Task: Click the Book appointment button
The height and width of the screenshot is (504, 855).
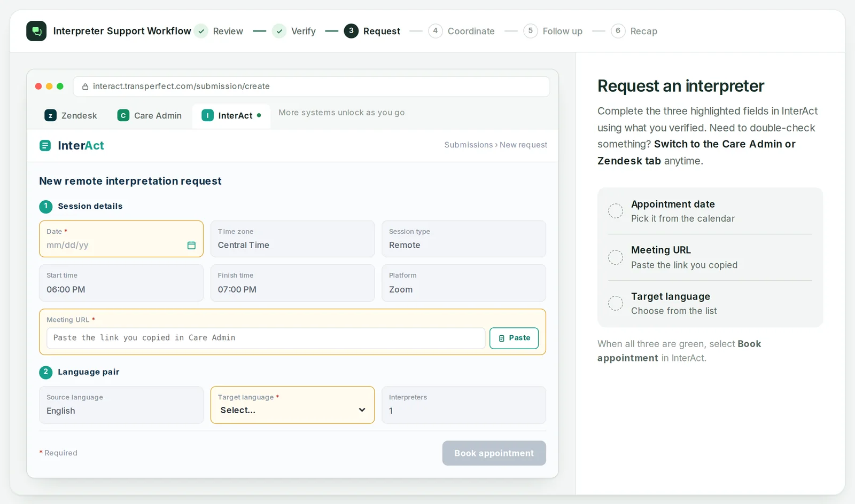Action: (494, 453)
